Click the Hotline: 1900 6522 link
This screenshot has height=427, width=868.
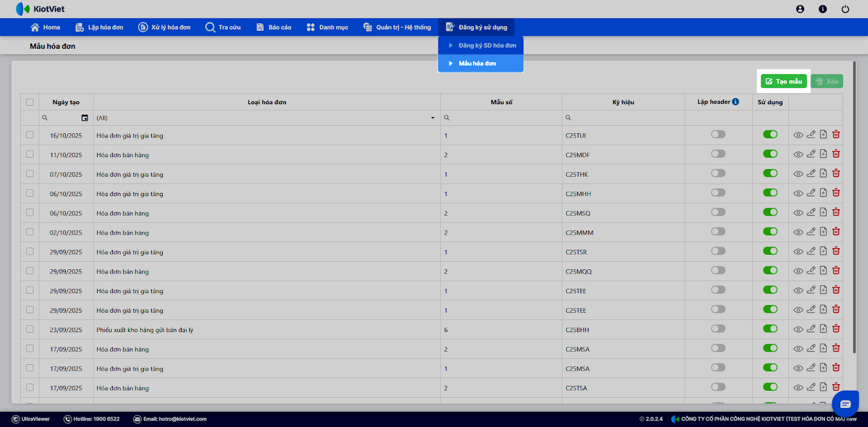[92, 419]
